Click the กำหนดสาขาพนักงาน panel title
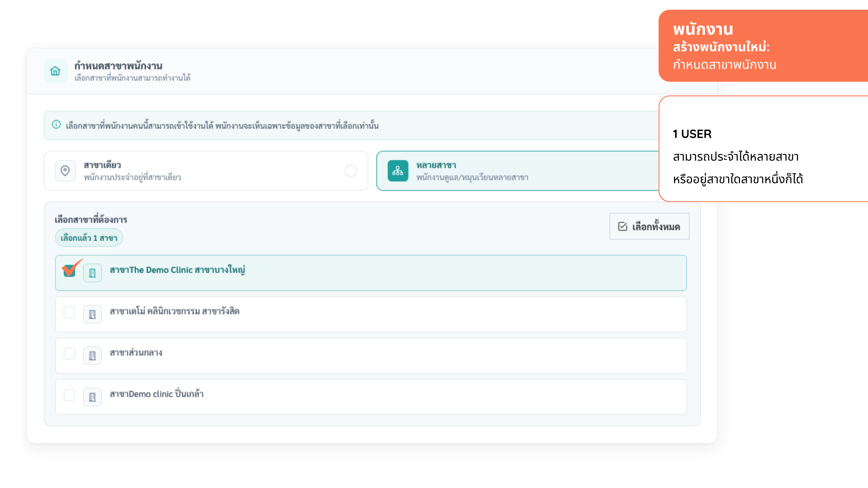Image resolution: width=868 pixels, height=488 pixels. [118, 65]
